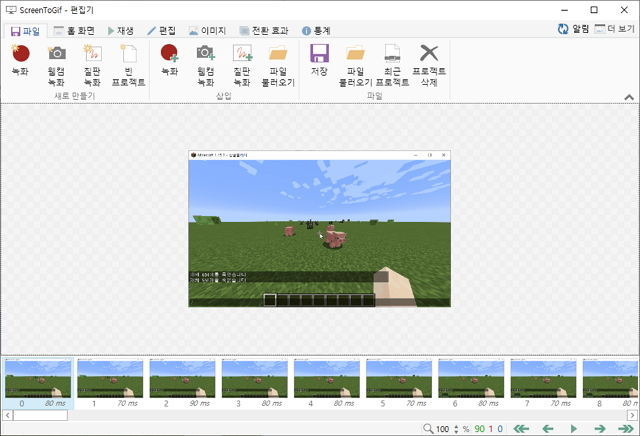
Task: Select frame 7 thumbnail
Action: point(544,383)
